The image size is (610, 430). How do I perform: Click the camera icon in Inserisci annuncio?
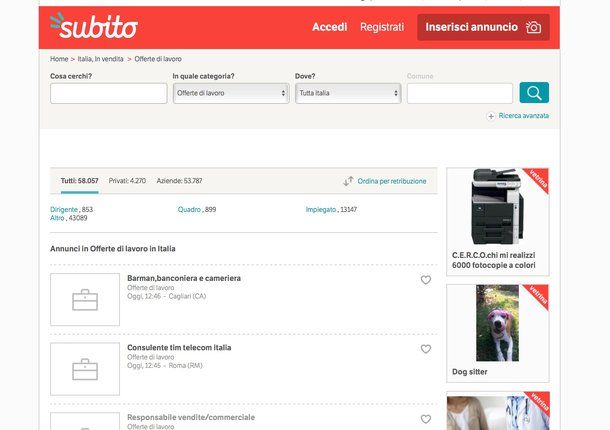click(x=533, y=27)
